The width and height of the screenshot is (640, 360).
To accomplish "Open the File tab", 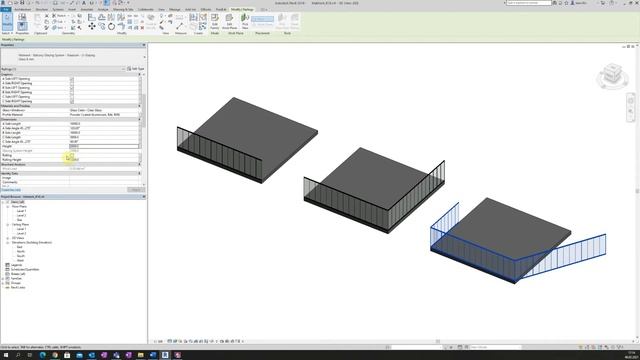I will click(6, 9).
